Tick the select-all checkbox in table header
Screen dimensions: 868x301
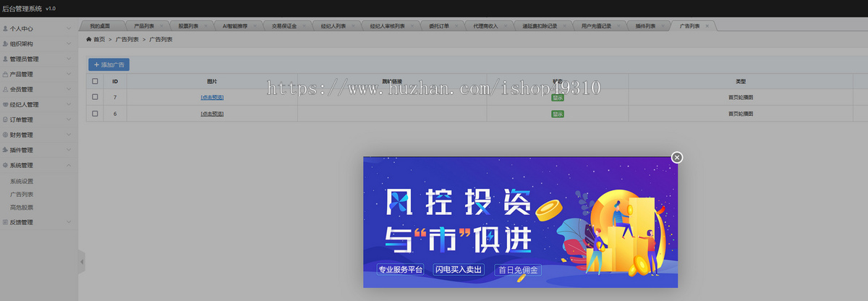[x=95, y=82]
